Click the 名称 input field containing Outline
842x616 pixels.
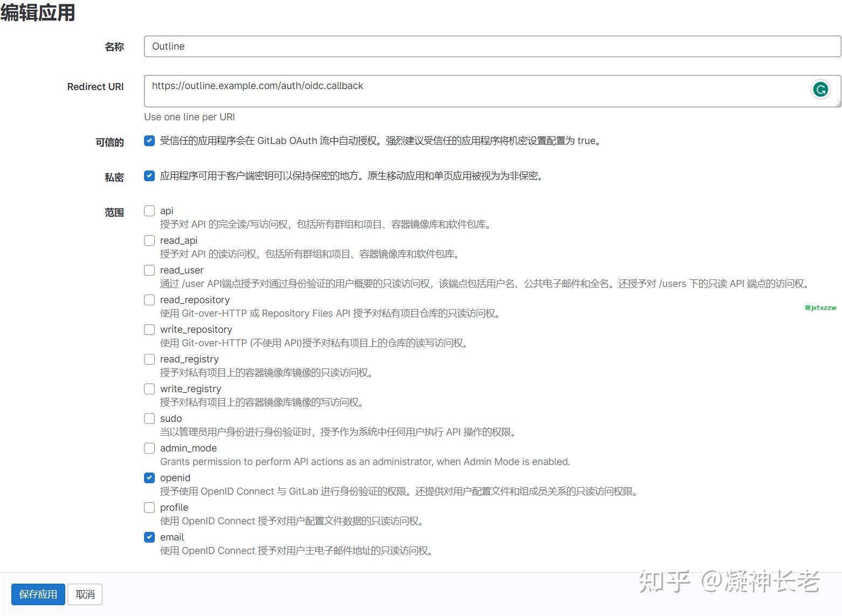492,46
